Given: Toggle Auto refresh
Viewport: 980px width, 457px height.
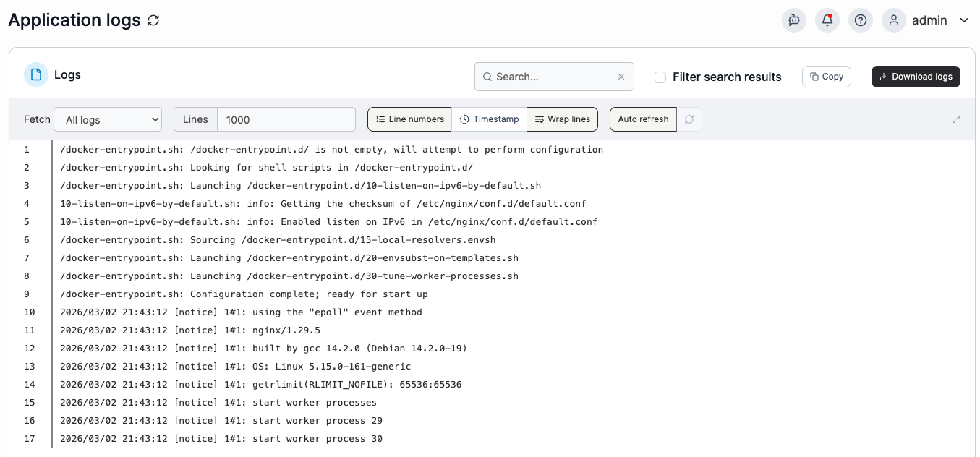Looking at the screenshot, I should 643,119.
